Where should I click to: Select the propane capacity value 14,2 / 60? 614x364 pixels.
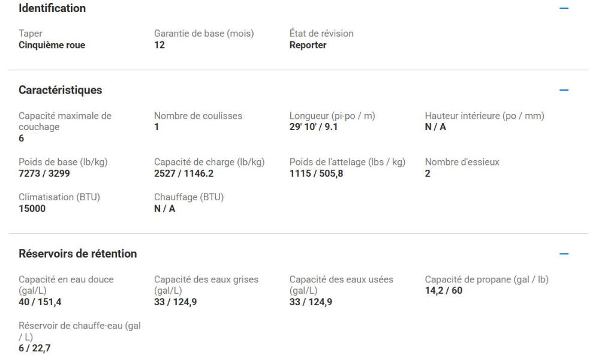[x=444, y=291]
